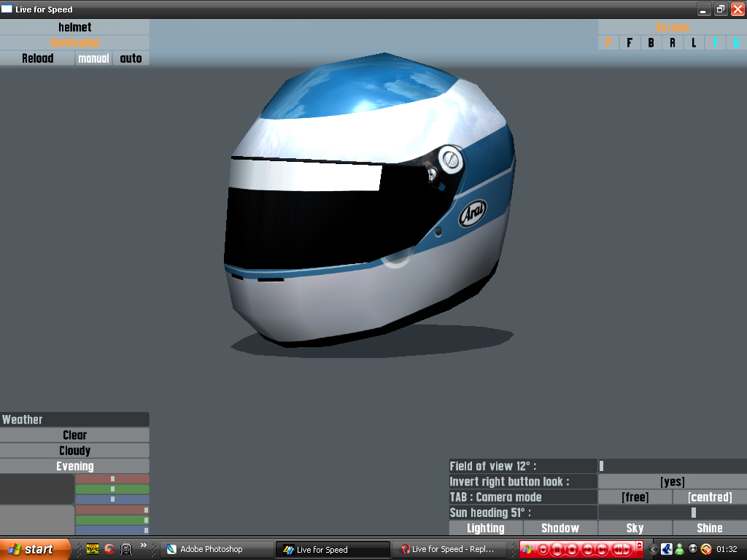Open the volume dropdown arrow in taskbar player

coord(627,549)
